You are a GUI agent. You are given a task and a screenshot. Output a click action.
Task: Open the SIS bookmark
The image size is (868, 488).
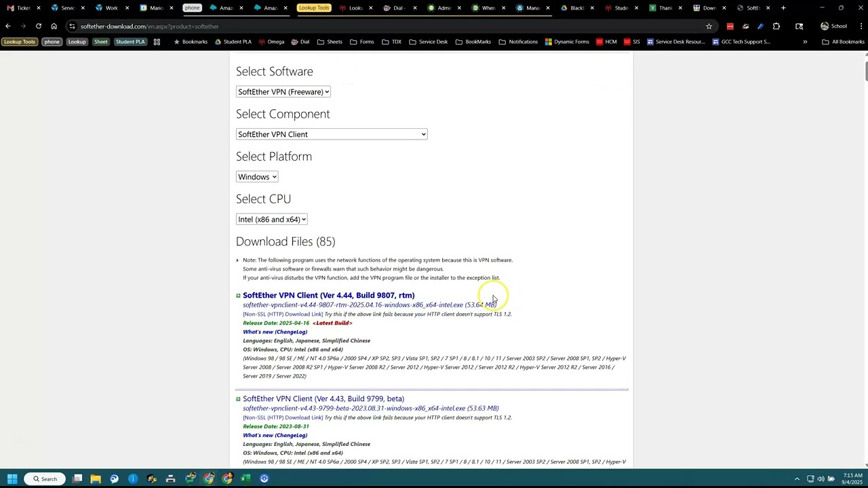click(x=631, y=42)
